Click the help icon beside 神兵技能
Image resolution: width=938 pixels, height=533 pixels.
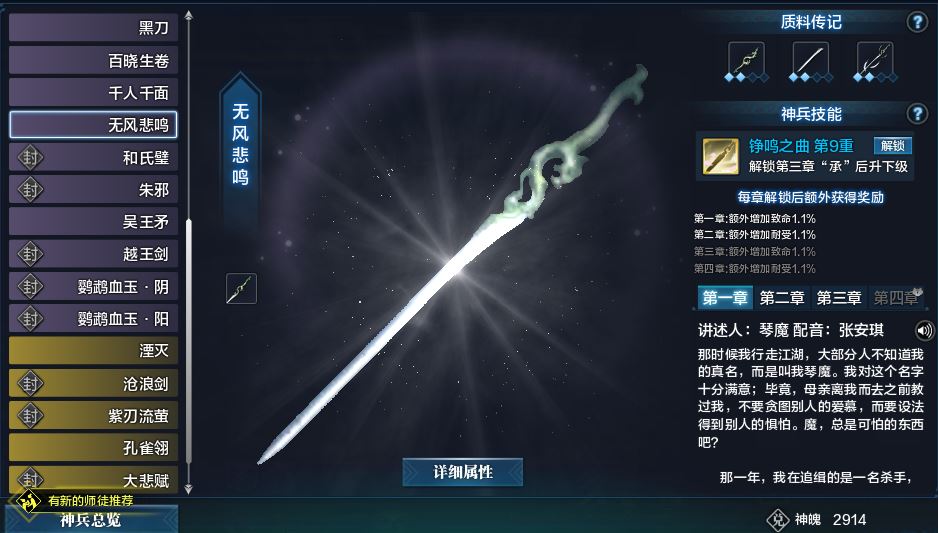[916, 113]
